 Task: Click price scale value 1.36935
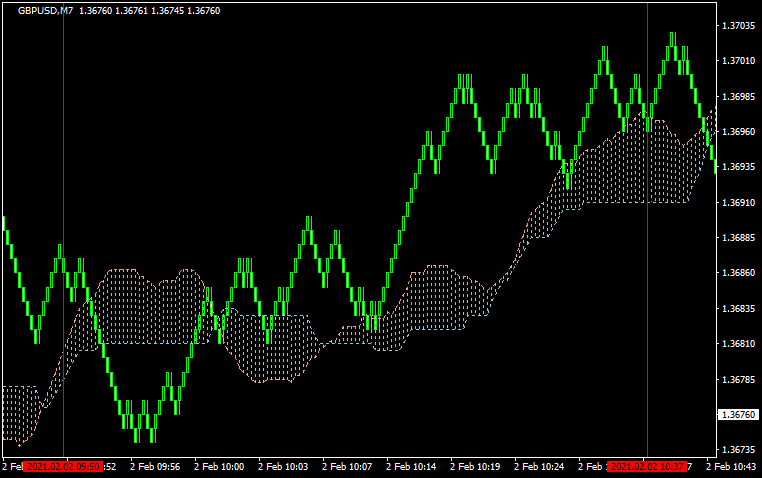pos(739,167)
